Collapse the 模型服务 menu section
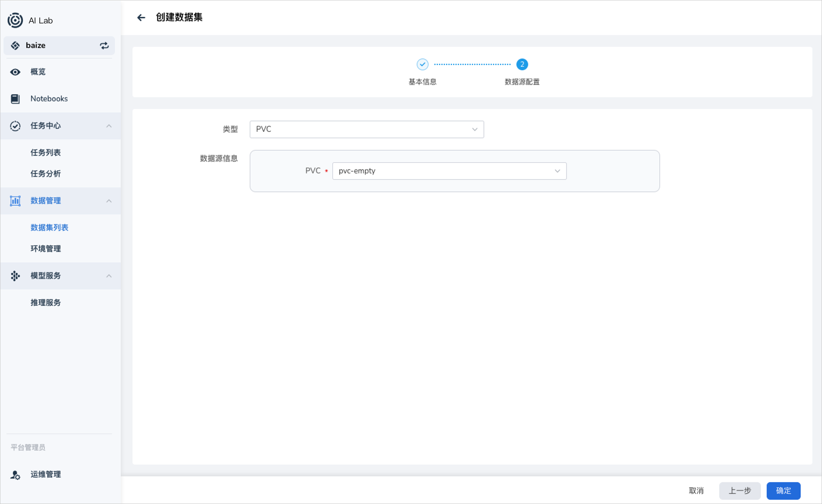This screenshot has height=504, width=822. (x=109, y=276)
